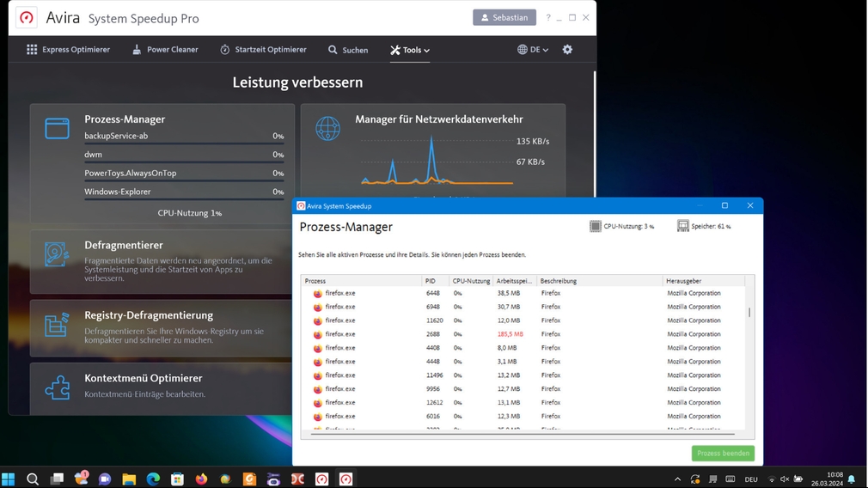The height and width of the screenshot is (488, 868).
Task: Expand the Tools dropdown menu
Action: [410, 50]
